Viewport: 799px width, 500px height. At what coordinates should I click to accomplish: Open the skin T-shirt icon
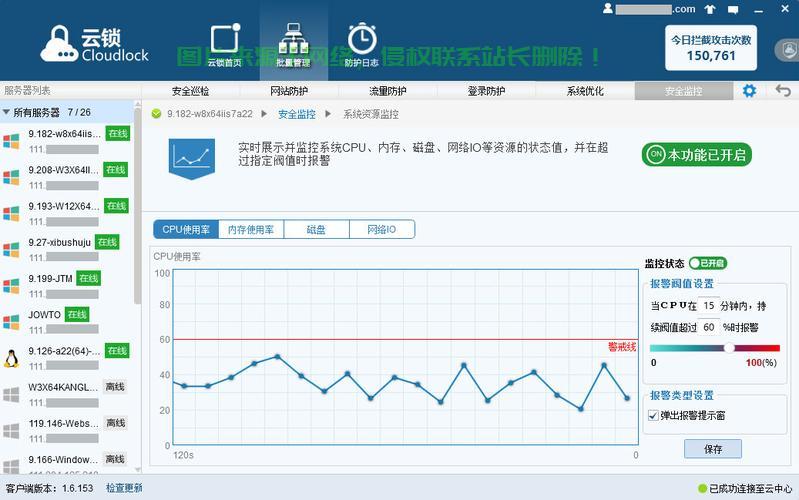pos(710,9)
